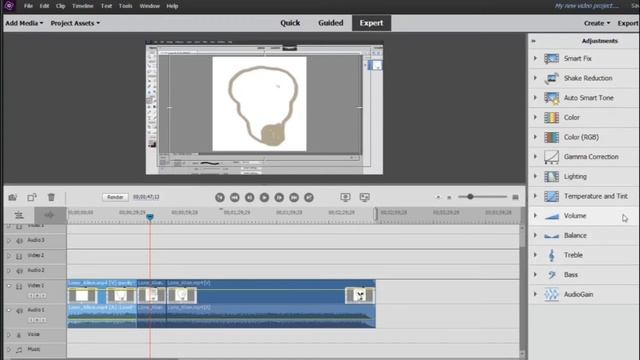The width and height of the screenshot is (640, 360).
Task: Click the timeline zoom slider handle
Action: pyautogui.click(x=470, y=197)
